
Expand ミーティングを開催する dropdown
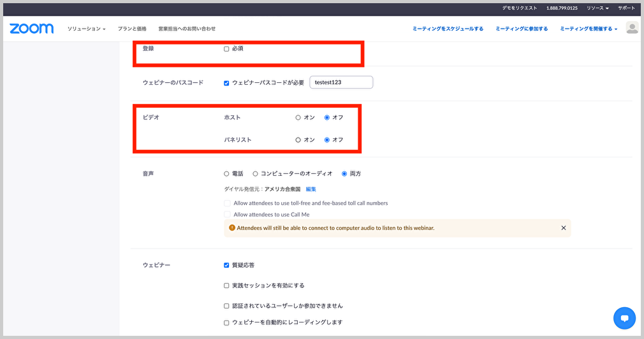click(589, 29)
